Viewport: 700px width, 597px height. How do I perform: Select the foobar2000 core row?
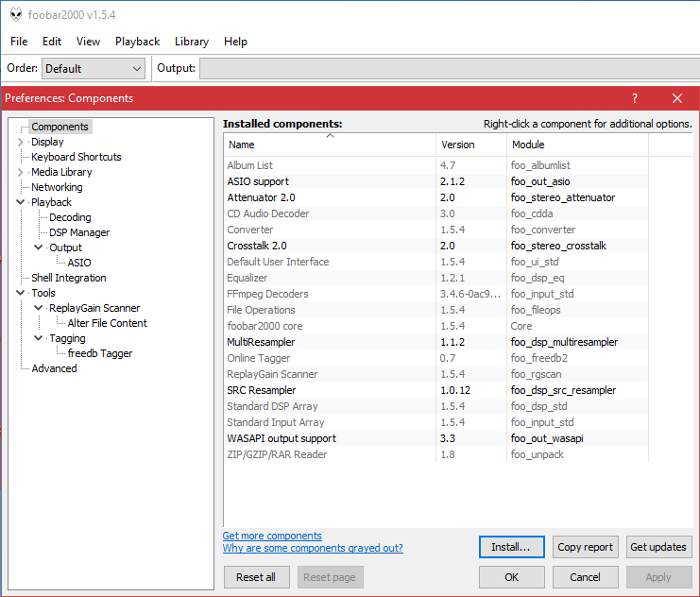pos(436,326)
